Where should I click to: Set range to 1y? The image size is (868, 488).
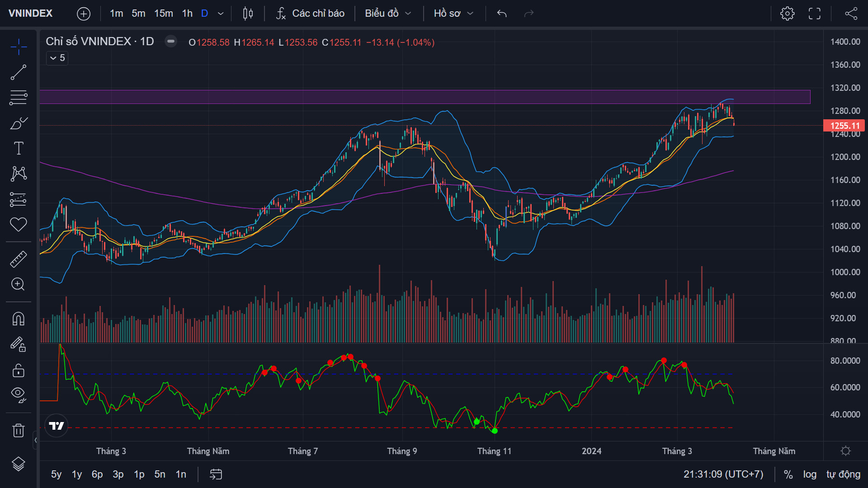[x=77, y=474]
